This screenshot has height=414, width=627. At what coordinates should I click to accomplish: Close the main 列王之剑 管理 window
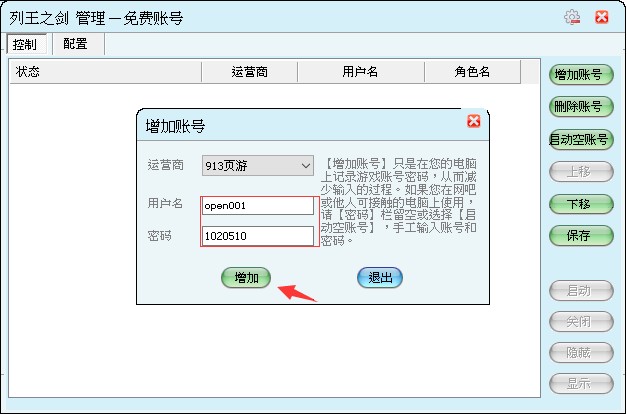[601, 17]
